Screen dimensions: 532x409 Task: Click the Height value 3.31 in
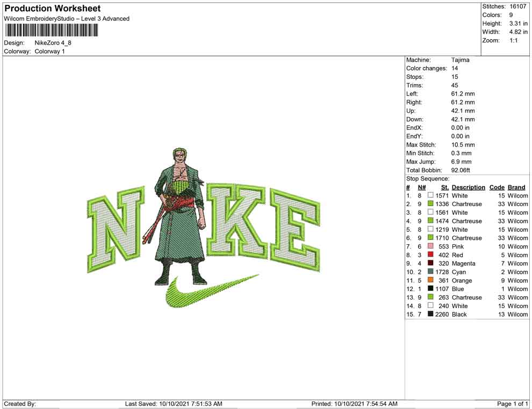pos(518,24)
